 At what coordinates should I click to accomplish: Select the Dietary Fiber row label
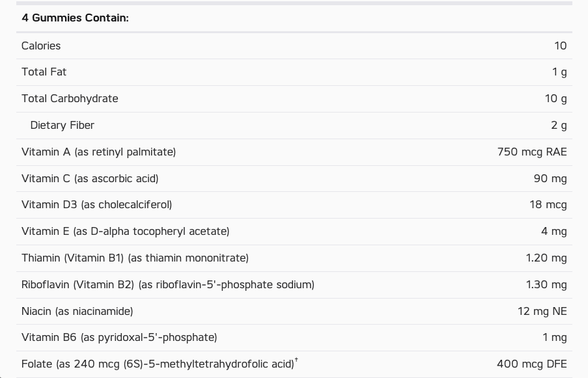pos(62,125)
